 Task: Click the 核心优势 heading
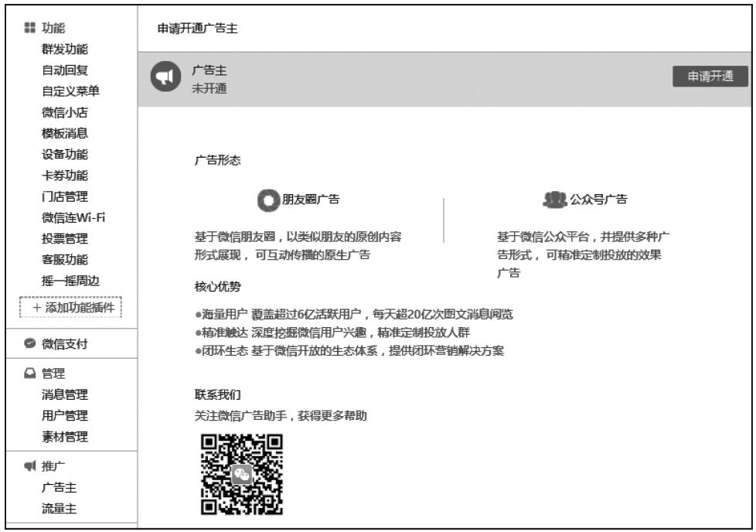[x=217, y=287]
